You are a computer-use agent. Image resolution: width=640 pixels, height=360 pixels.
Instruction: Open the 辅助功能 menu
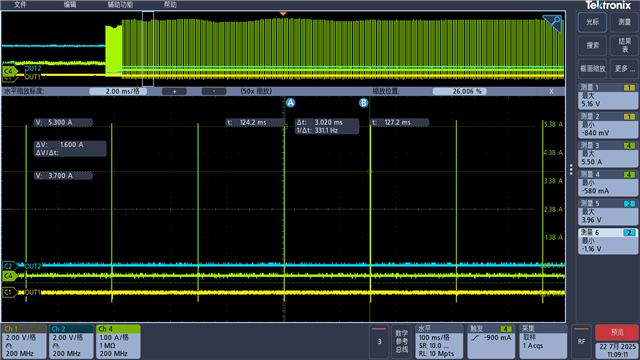coord(120,4)
